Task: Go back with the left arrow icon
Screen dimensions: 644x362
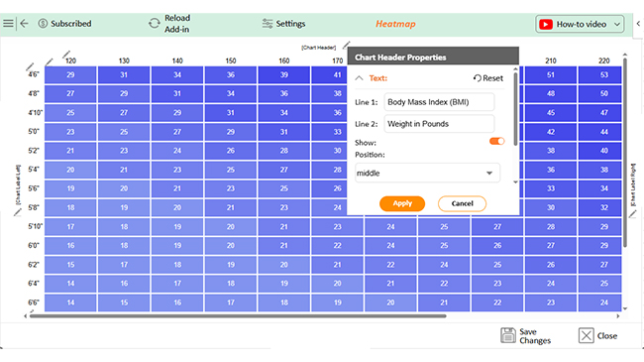Action: (x=24, y=24)
